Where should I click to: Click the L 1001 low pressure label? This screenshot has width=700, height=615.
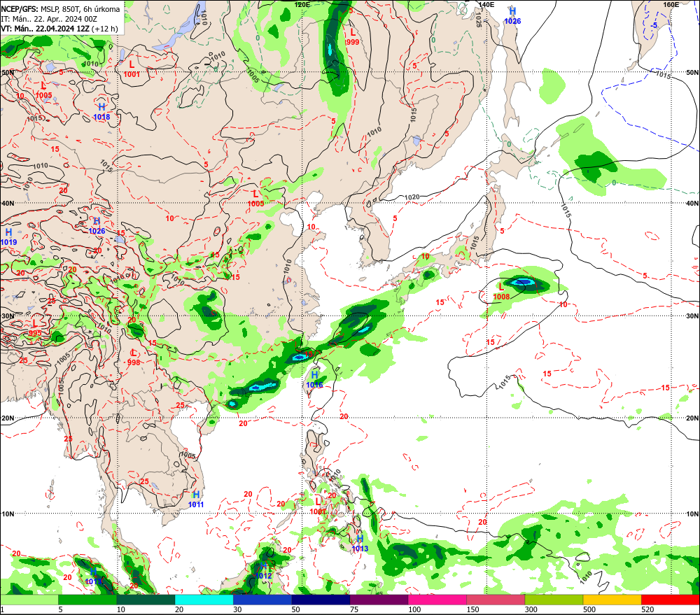[132, 69]
